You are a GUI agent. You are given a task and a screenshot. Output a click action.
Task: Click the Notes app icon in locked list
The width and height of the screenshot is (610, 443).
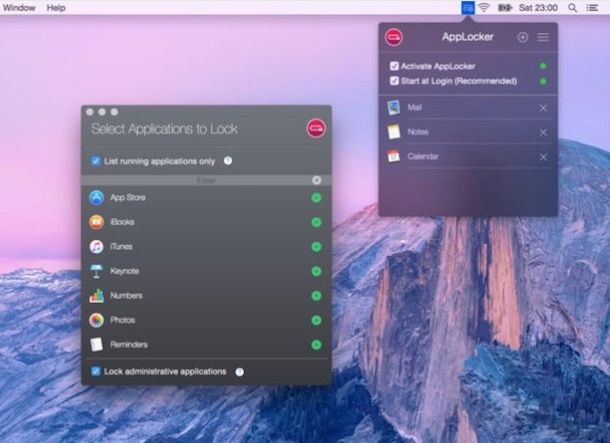394,132
